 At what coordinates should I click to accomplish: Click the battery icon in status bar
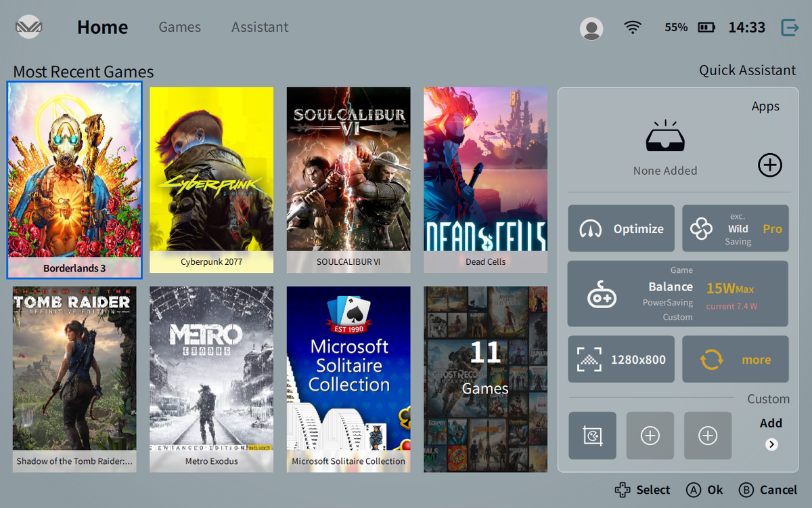pos(706,28)
